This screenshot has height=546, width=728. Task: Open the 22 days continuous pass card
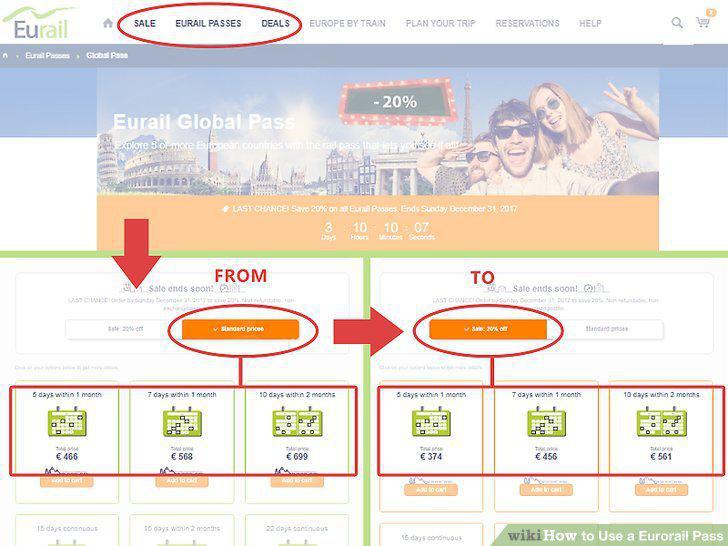297,530
